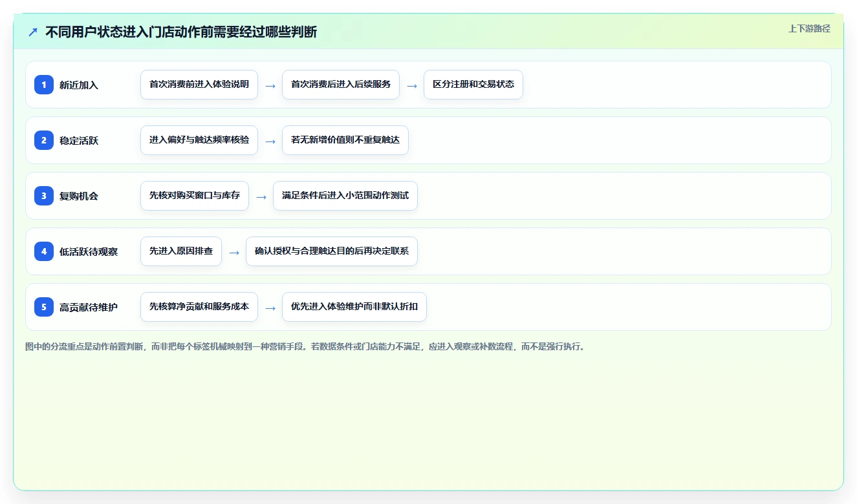Image resolution: width=857 pixels, height=504 pixels.
Task: Select the number 5 badge
Action: point(44,307)
